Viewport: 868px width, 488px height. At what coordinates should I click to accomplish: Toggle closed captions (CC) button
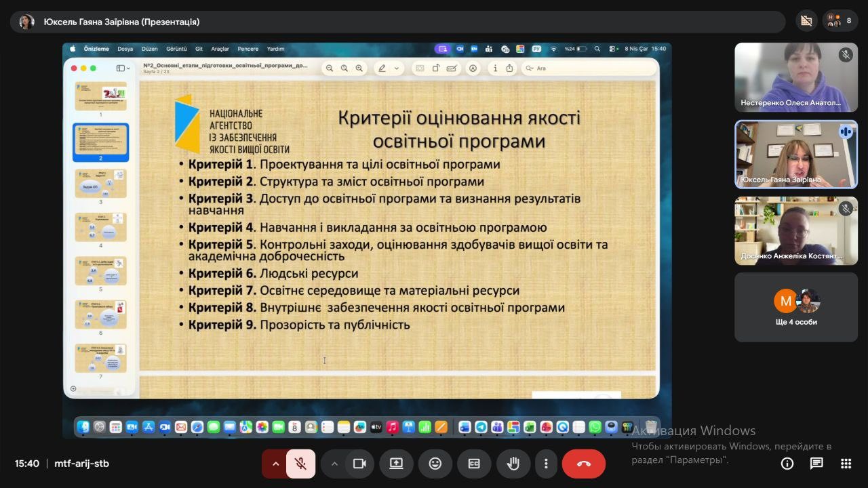pyautogui.click(x=474, y=464)
